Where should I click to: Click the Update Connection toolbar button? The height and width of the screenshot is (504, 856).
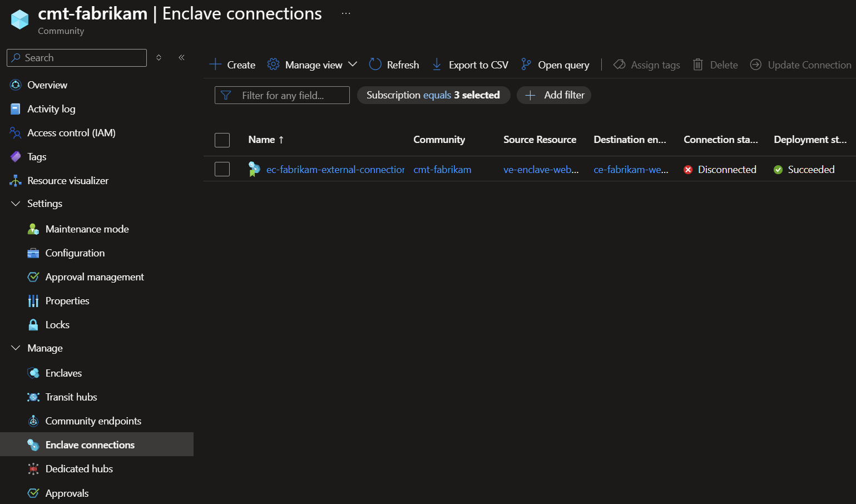800,65
